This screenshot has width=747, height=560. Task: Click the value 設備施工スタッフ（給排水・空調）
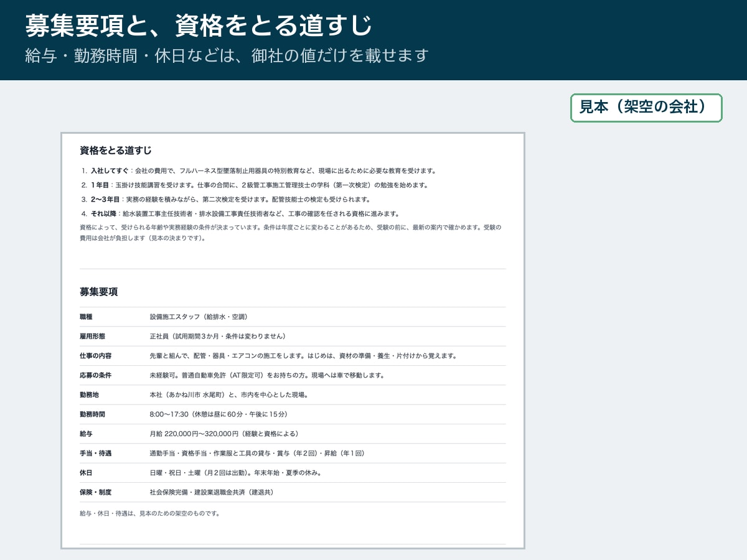[199, 317]
